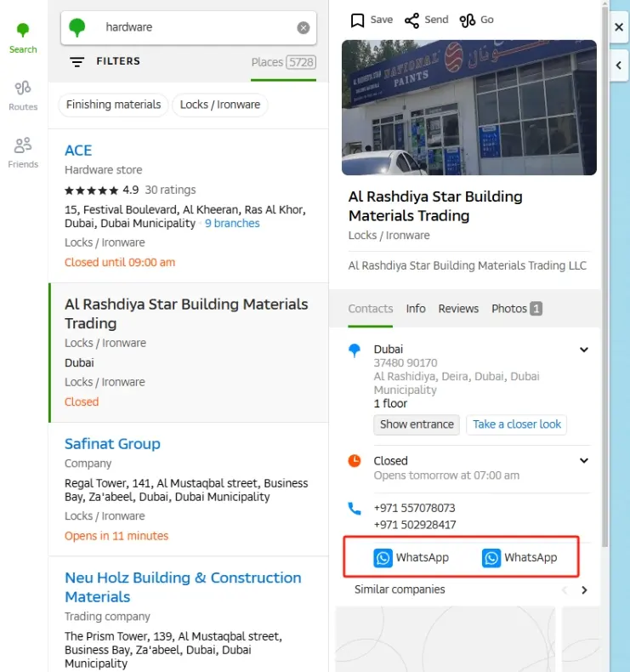The width and height of the screenshot is (630, 672).
Task: Click the storefront photo of the shop
Action: 468,107
